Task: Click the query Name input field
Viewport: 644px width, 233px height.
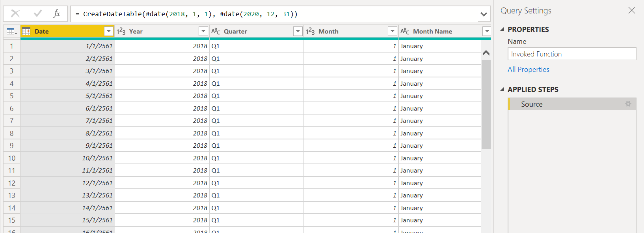Action: 571,54
